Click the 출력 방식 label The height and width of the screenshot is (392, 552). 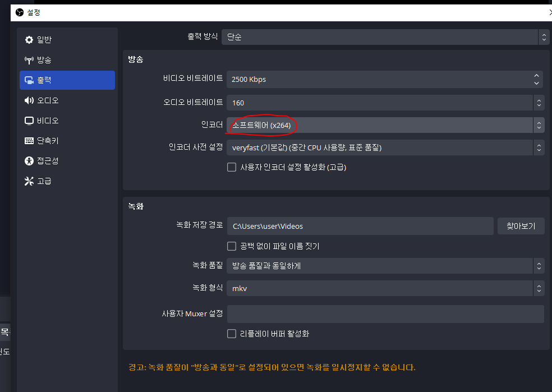point(203,36)
